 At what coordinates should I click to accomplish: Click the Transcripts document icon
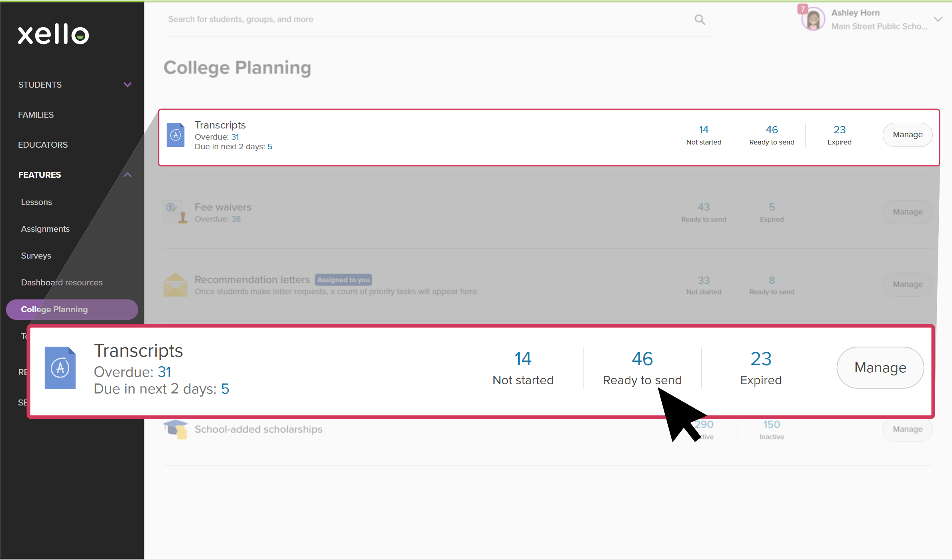(175, 135)
